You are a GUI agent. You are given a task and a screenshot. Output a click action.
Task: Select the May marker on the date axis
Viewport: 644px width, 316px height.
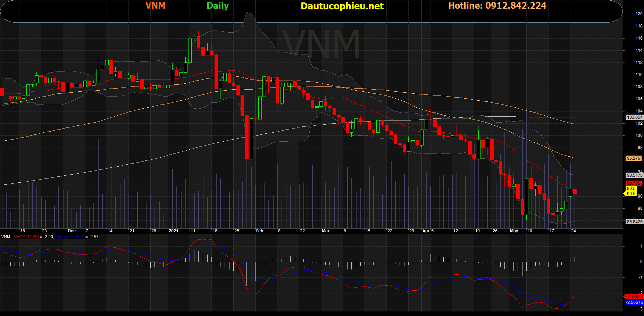point(513,231)
